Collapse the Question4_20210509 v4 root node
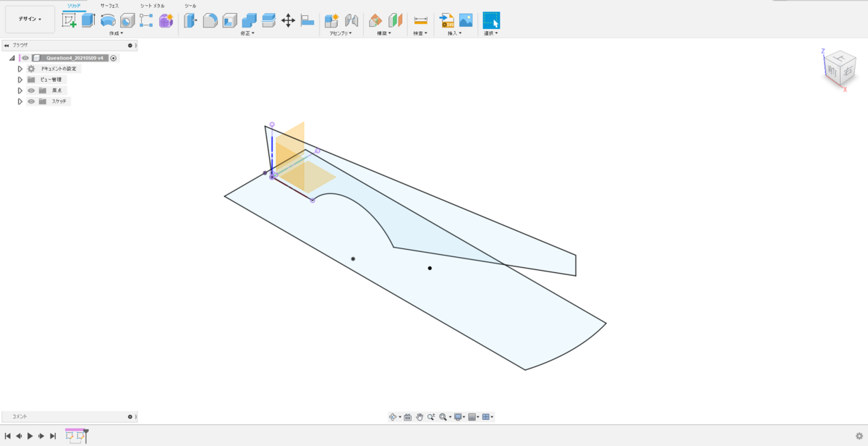 tap(12, 58)
